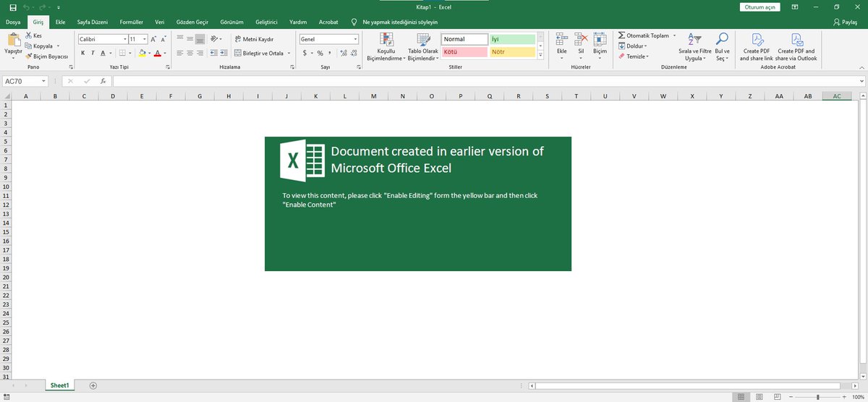Add a new sheet with plus icon
The image size is (868, 402).
point(93,385)
